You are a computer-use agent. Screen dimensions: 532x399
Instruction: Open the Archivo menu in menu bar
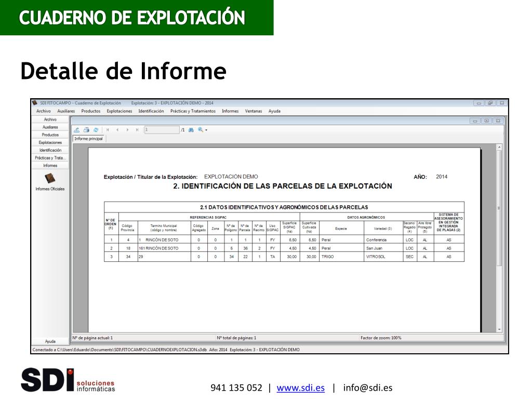44,111
